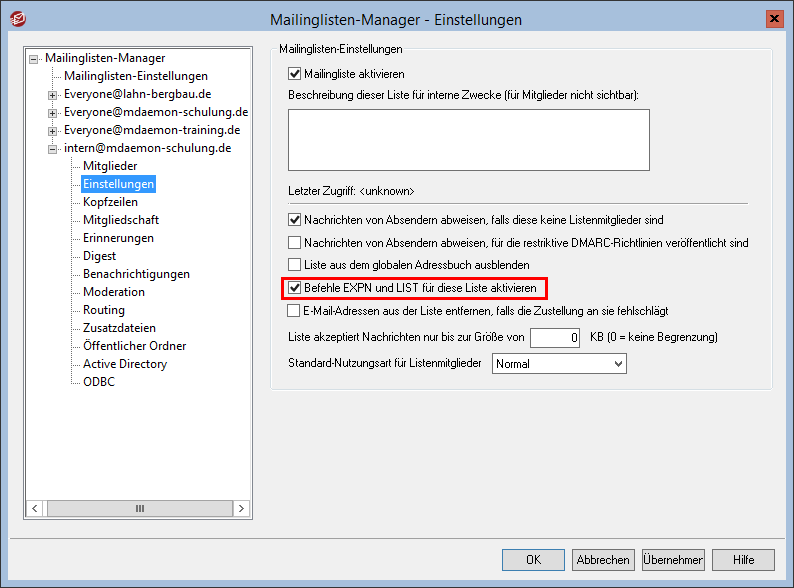The height and width of the screenshot is (588, 794).
Task: Collapse the Mailinglisten-Manager root node
Action: [35, 58]
